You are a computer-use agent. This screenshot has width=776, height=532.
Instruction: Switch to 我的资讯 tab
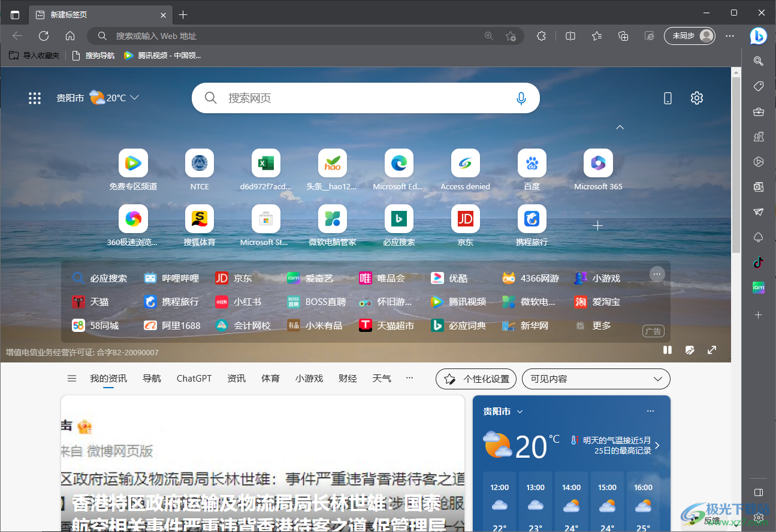(108, 379)
